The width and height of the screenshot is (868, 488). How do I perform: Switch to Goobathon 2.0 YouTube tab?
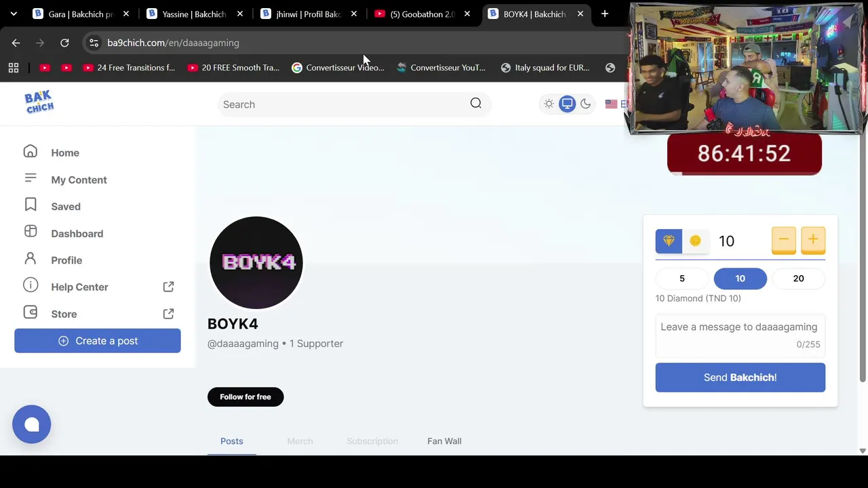tap(422, 14)
